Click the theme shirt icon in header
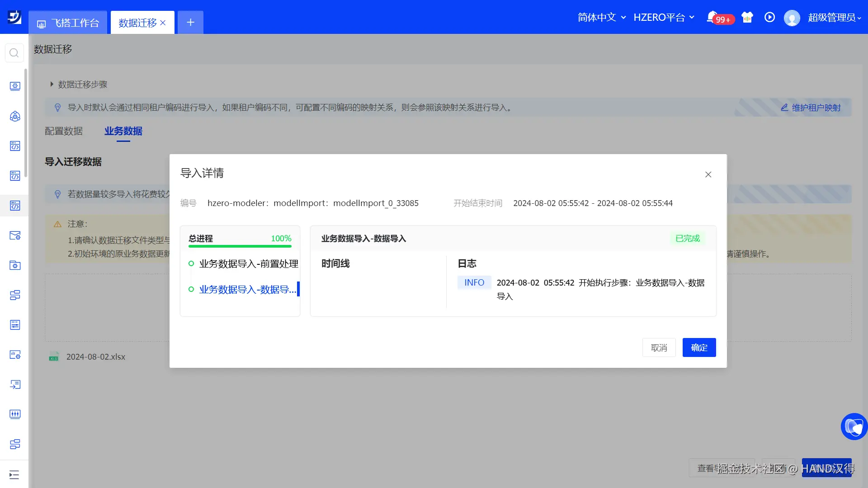 click(x=747, y=17)
